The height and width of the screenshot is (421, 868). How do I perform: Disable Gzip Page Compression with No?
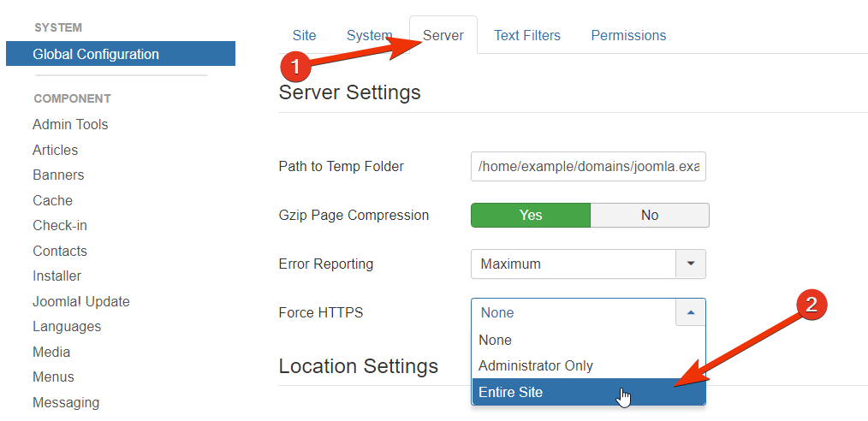650,215
